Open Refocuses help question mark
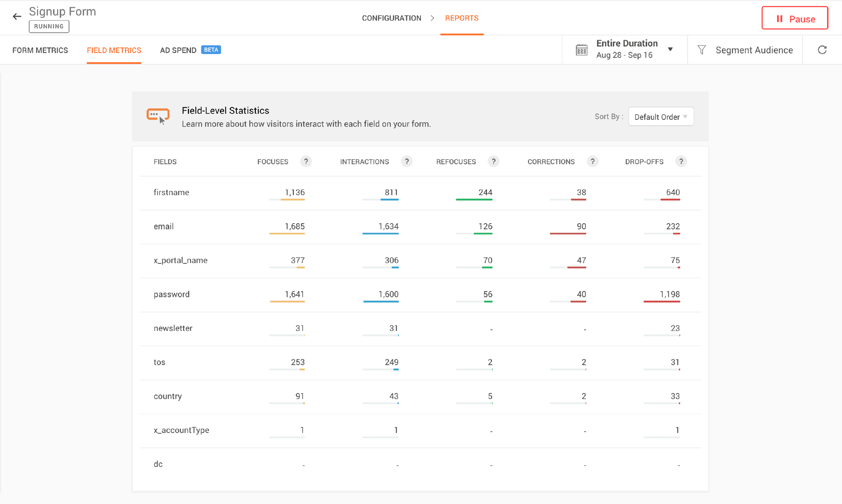The height and width of the screenshot is (504, 842). (x=493, y=161)
